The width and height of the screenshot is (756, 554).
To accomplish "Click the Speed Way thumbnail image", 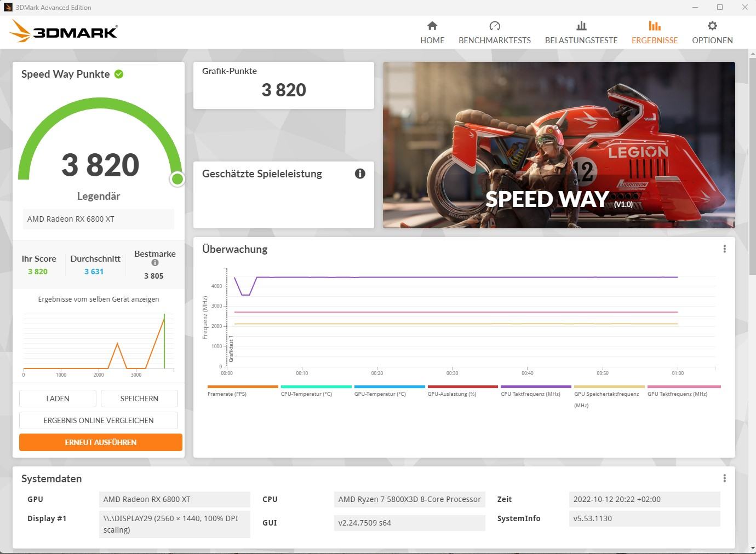I will click(559, 145).
